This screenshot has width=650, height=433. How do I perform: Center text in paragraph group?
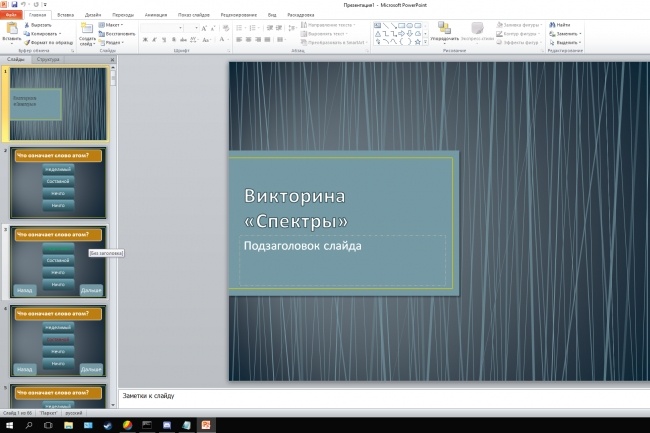point(248,40)
